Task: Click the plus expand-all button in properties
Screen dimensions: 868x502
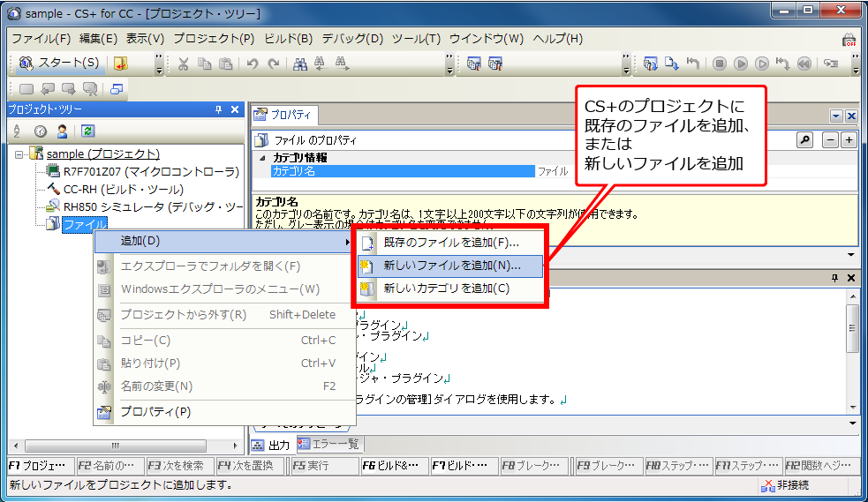Action: (x=849, y=140)
